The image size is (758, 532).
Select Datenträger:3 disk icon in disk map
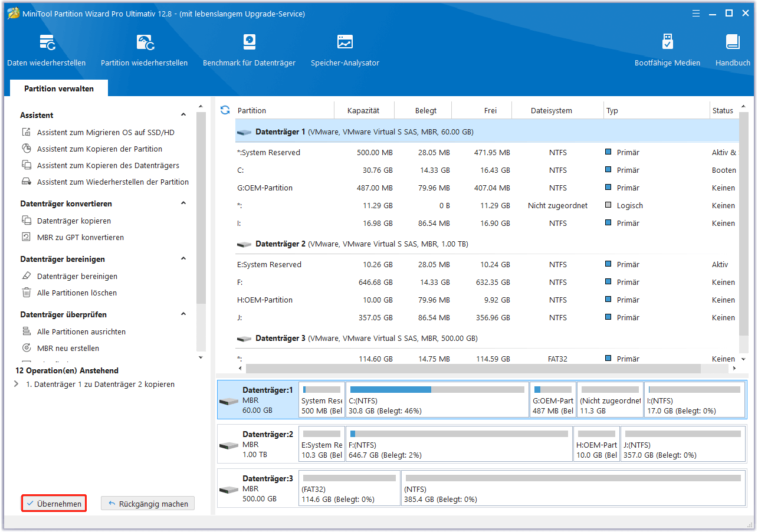coord(228,490)
